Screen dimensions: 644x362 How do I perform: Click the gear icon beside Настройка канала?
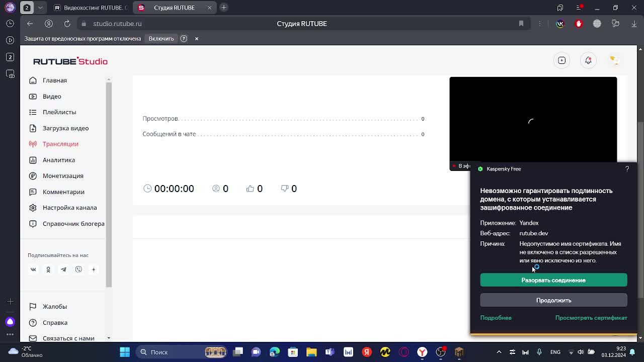(x=33, y=208)
